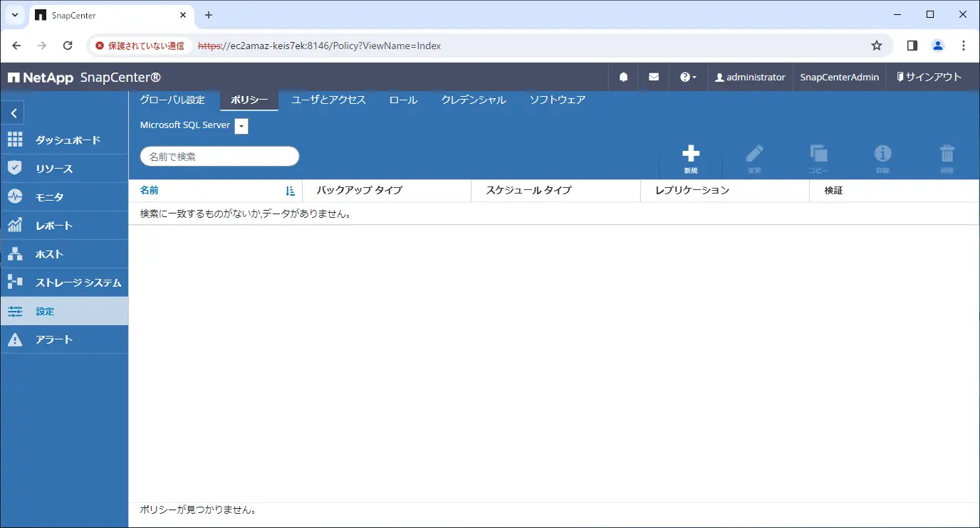Click the 名前で検索 search field
The height and width of the screenshot is (528, 980).
[x=219, y=157]
